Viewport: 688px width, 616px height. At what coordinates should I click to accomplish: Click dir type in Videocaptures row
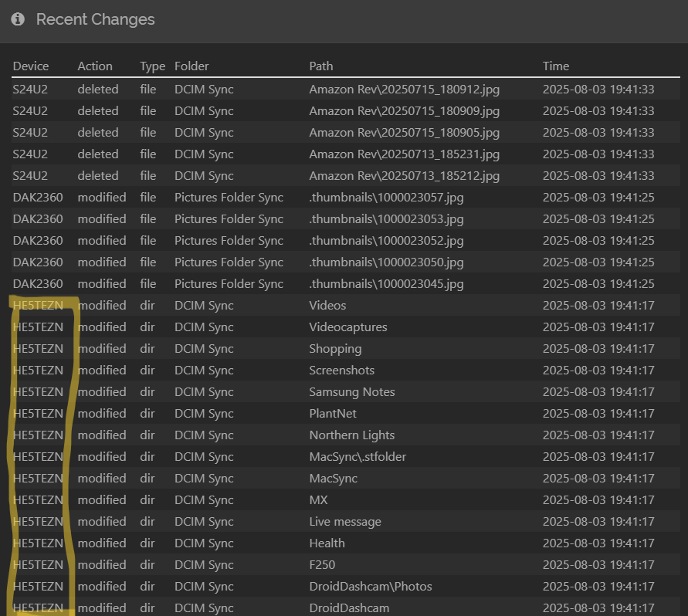(x=147, y=327)
